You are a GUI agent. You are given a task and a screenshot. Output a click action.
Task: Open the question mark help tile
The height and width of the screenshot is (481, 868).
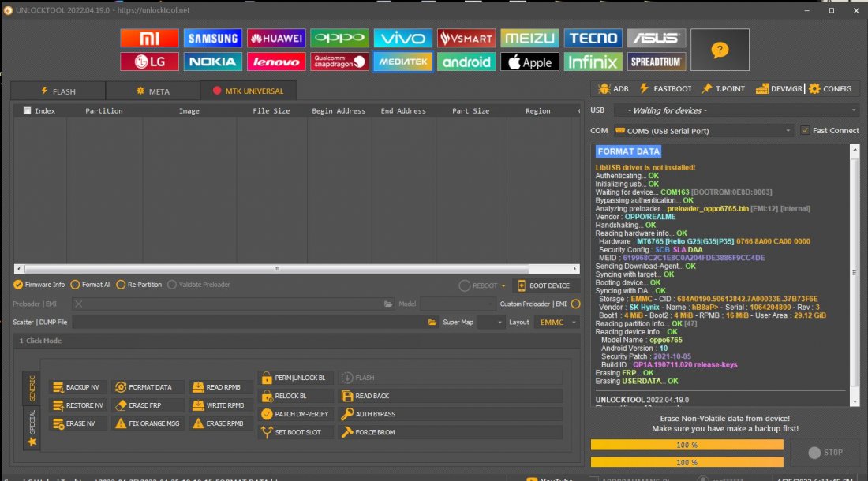point(720,50)
